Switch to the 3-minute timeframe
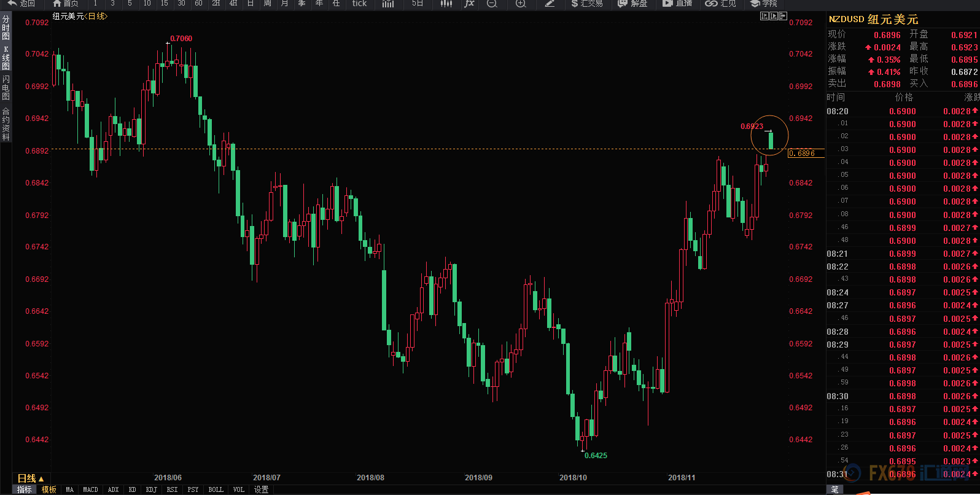The height and width of the screenshot is (495, 980). 112,4
